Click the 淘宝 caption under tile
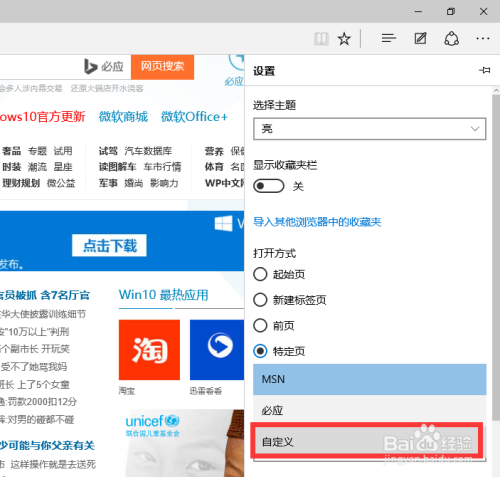The width and height of the screenshot is (500, 477). point(127,391)
